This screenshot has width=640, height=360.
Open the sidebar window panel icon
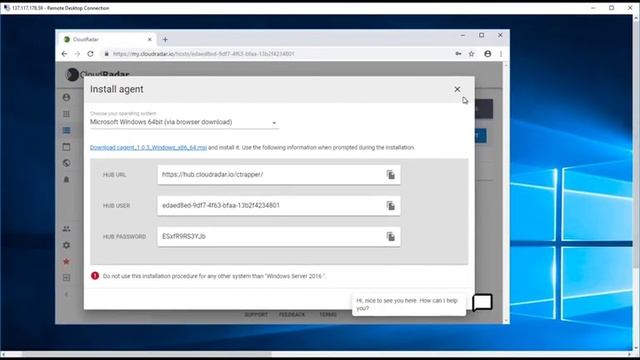click(67, 147)
